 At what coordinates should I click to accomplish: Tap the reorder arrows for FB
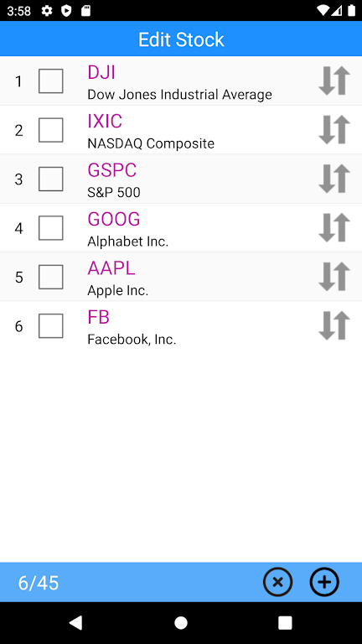pyautogui.click(x=334, y=325)
